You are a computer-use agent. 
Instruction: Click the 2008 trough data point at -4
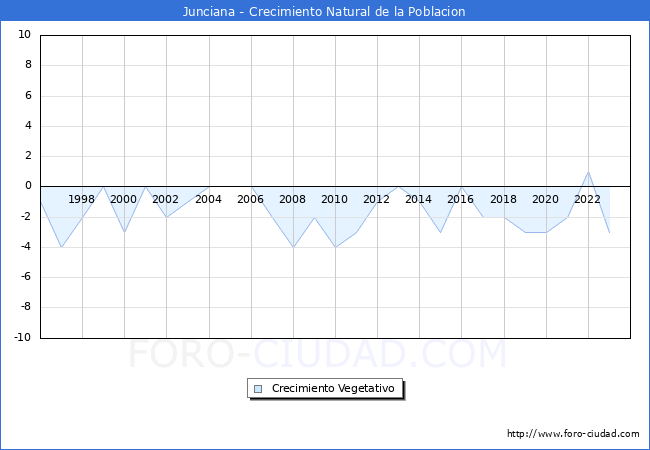coord(293,247)
